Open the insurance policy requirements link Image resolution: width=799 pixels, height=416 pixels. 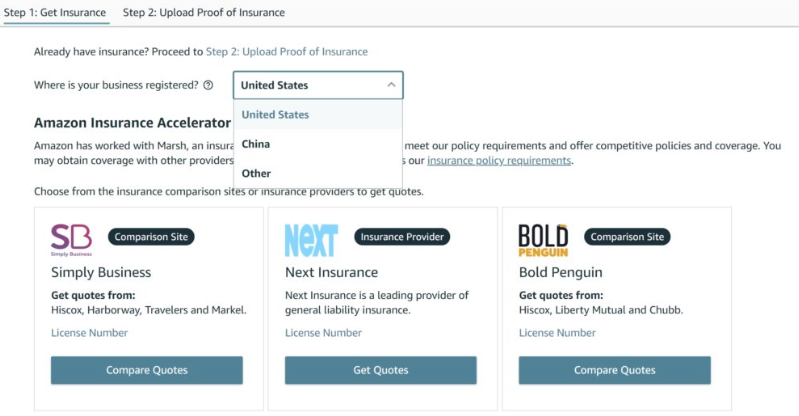[499, 161]
